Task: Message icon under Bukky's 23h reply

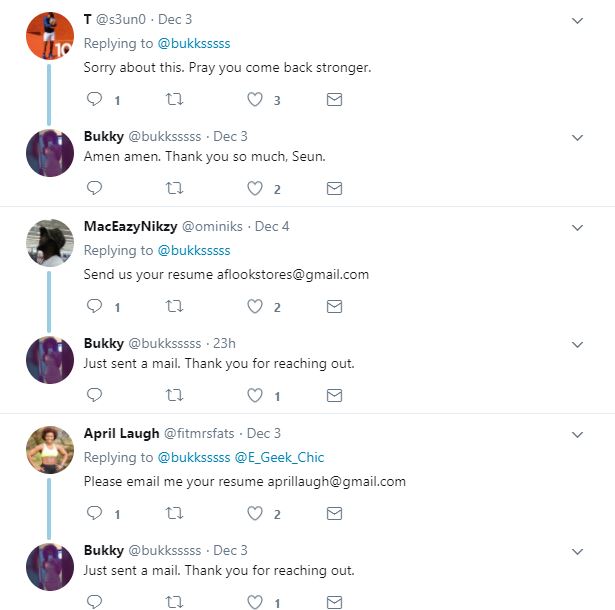Action: tap(335, 395)
